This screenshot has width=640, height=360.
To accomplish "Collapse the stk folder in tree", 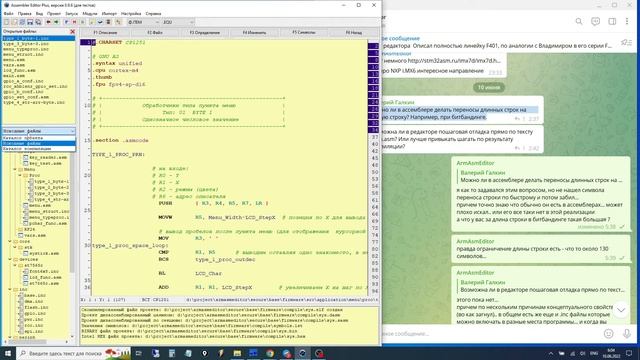I will tap(15, 247).
